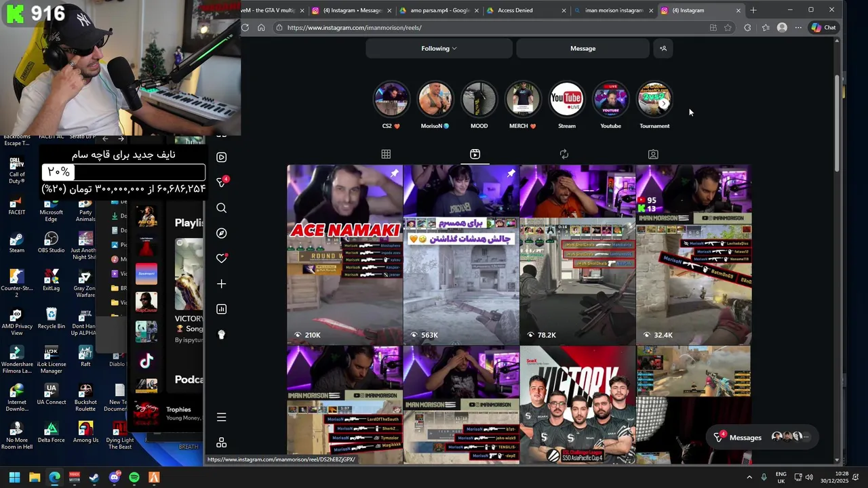This screenshot has height=488, width=868.
Task: Open the FACEIT desktop shortcut
Action: point(17,205)
